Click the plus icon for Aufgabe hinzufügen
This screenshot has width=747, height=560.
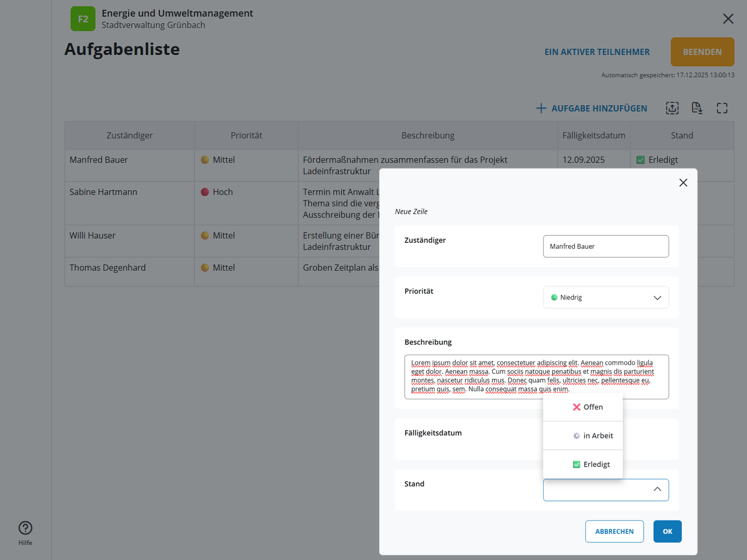tap(541, 108)
